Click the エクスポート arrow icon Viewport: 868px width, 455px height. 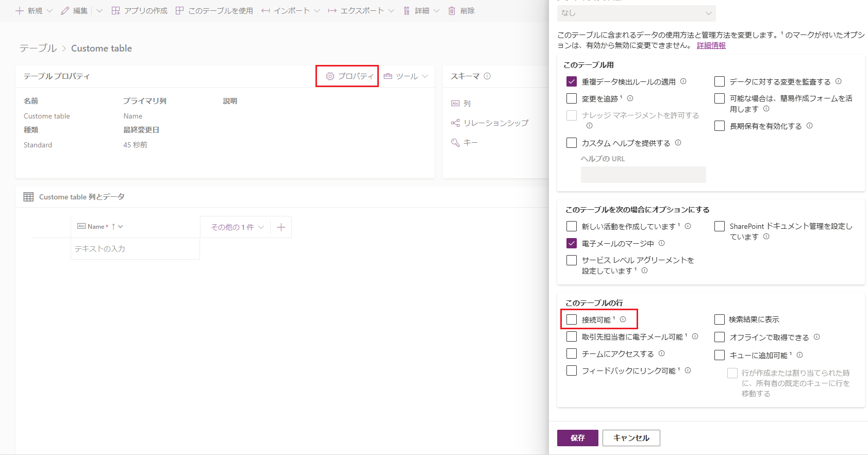[x=332, y=11]
